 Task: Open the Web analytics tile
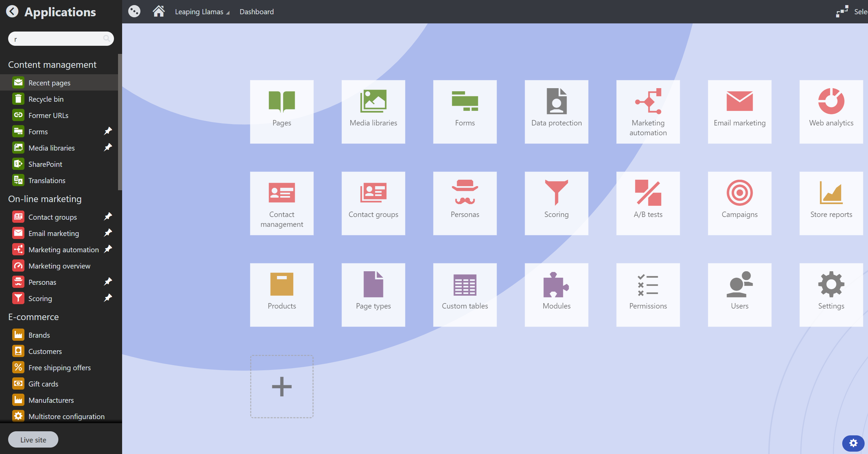831,112
